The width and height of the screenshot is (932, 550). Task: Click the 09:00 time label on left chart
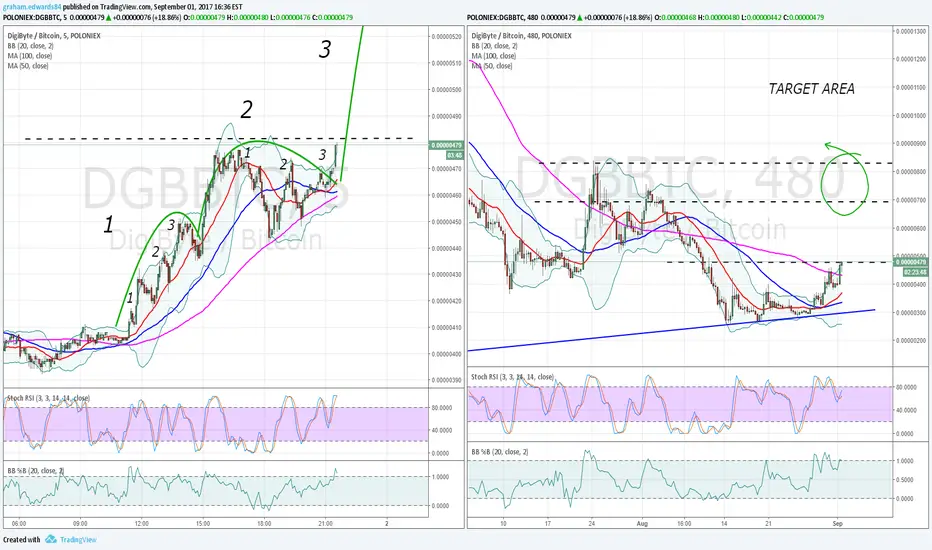(x=80, y=524)
